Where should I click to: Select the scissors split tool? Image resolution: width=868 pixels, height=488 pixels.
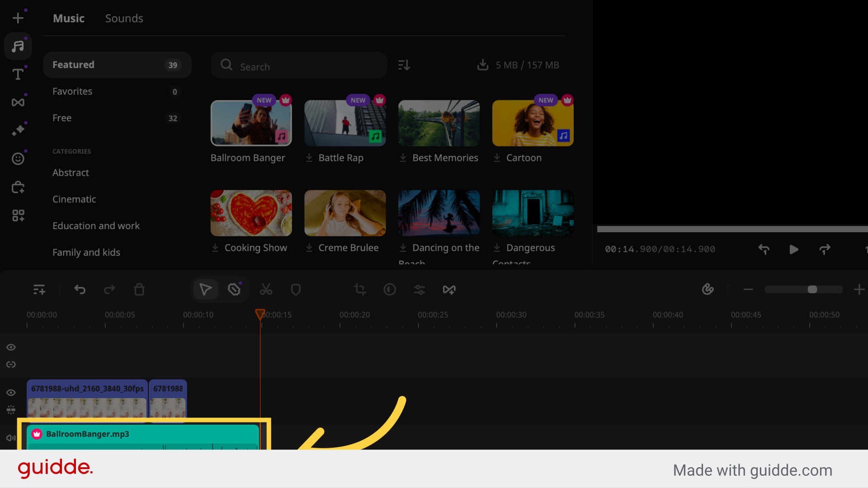click(x=266, y=289)
